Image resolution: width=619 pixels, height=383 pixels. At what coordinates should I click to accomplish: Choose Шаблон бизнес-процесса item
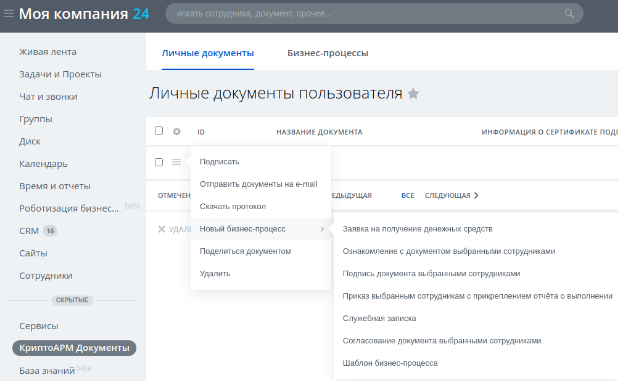tap(390, 363)
